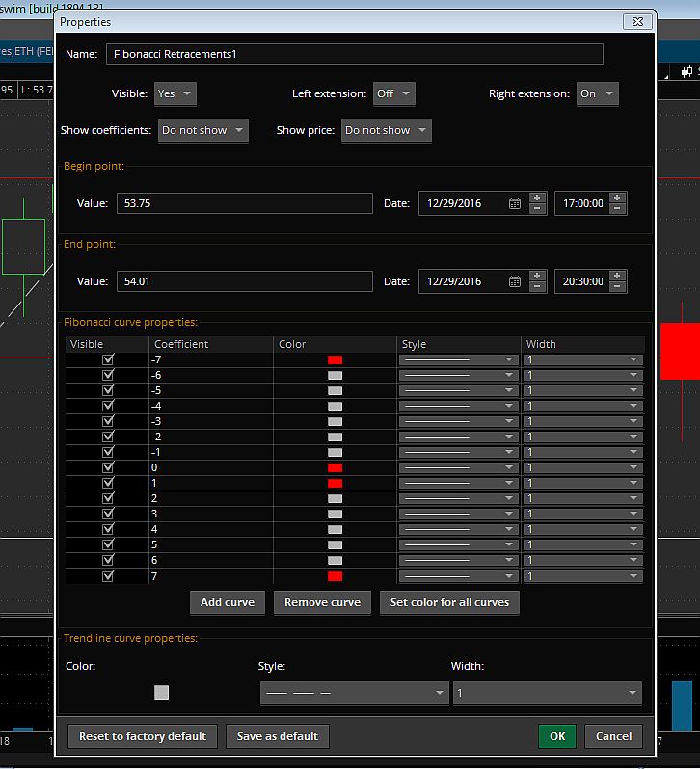700x769 pixels.
Task: Open the Left extension dropdown
Action: 394,93
